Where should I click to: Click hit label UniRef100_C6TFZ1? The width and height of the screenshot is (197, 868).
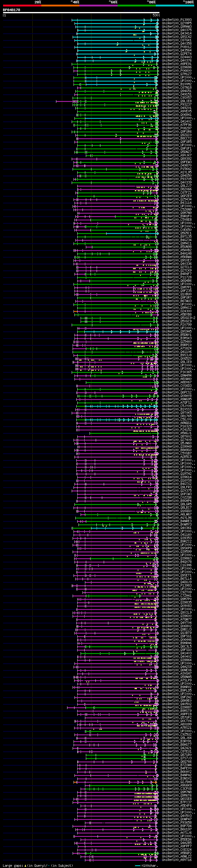point(176,192)
